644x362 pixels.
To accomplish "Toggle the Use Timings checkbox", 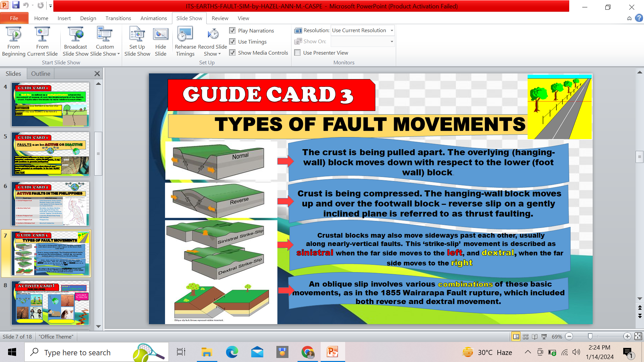I will 232,42.
